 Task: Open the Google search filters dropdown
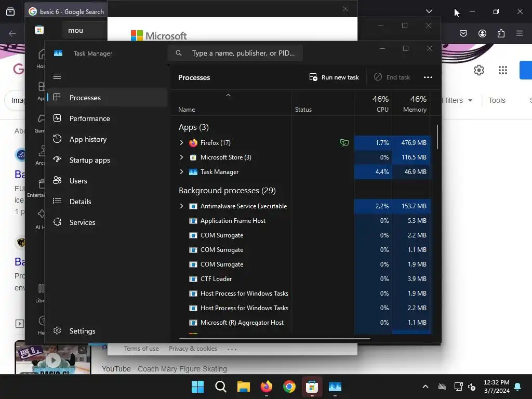pos(457,100)
